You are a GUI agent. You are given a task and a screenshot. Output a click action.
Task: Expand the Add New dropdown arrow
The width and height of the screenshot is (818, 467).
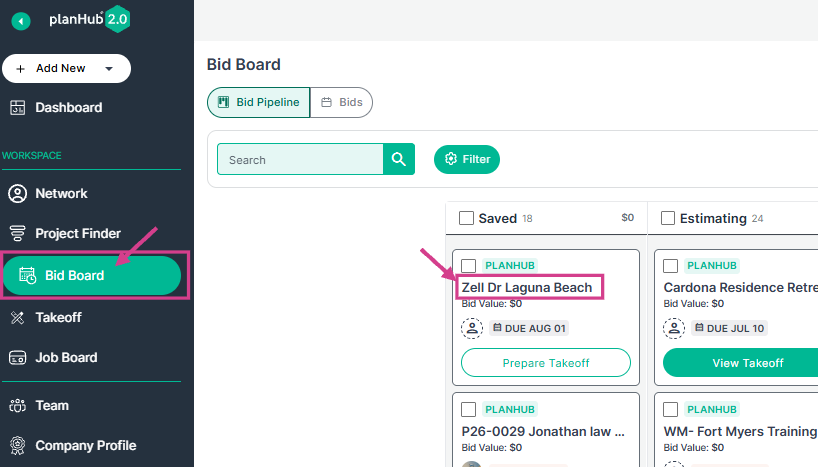pyautogui.click(x=109, y=69)
